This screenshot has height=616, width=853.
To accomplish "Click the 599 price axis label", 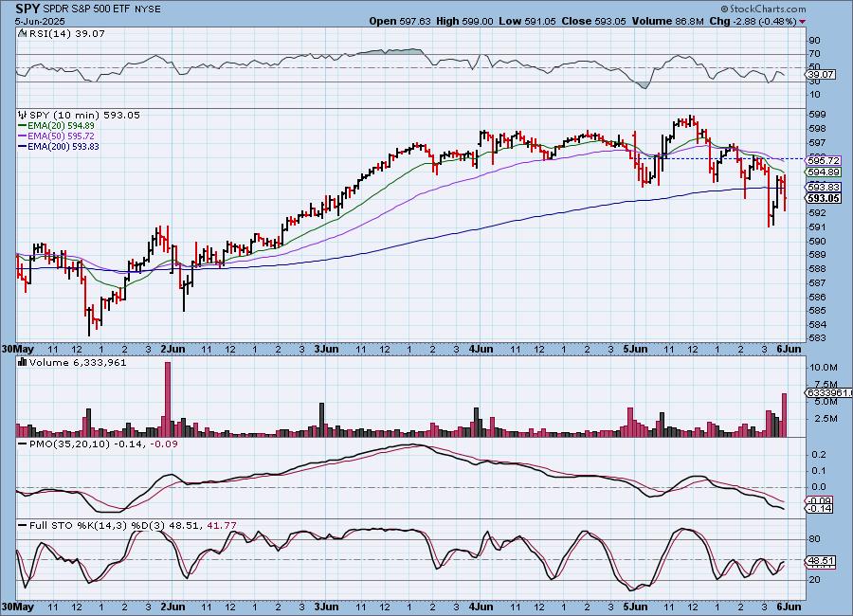I will 817,115.
